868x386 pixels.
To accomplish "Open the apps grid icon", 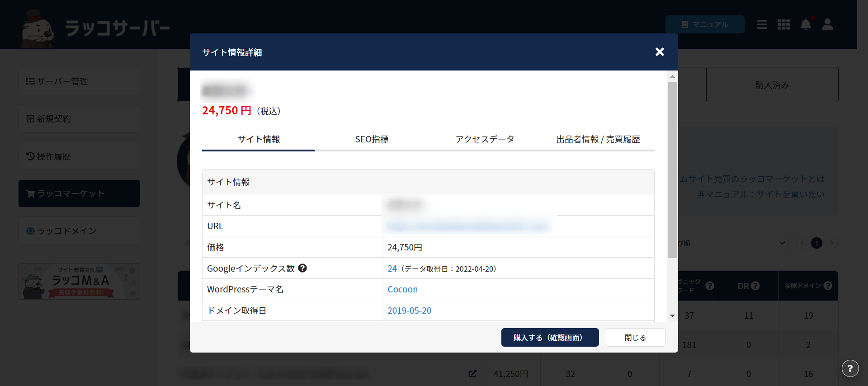I will pos(783,24).
